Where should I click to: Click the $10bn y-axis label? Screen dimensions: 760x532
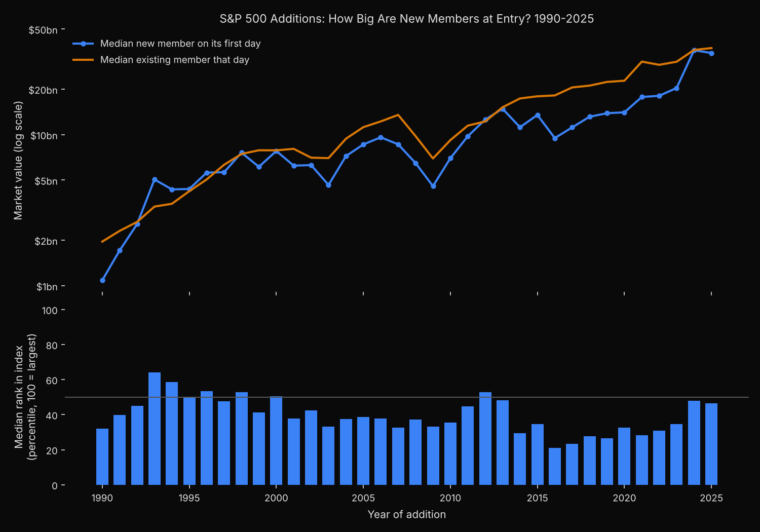click(x=44, y=136)
